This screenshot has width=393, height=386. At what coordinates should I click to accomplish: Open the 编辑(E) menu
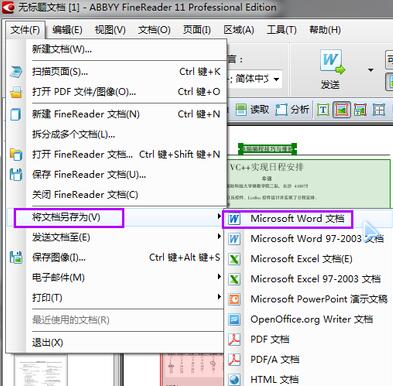pos(67,30)
